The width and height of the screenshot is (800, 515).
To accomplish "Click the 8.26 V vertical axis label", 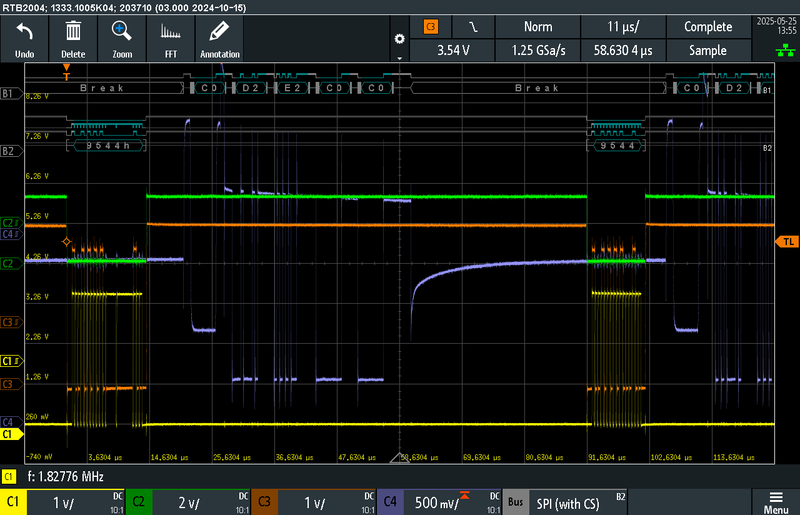I will [x=37, y=96].
